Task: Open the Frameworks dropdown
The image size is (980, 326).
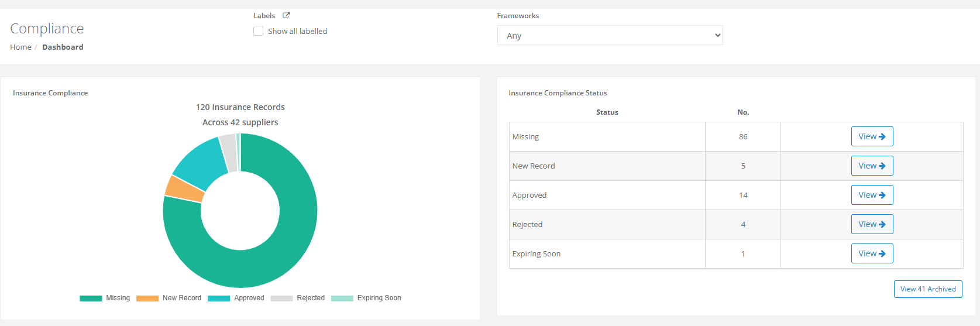Action: click(x=610, y=35)
